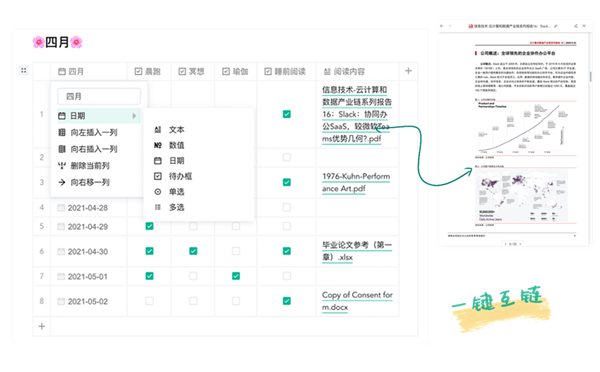
Task: Click the table drag handle icon beside the header
Action: 24,70
